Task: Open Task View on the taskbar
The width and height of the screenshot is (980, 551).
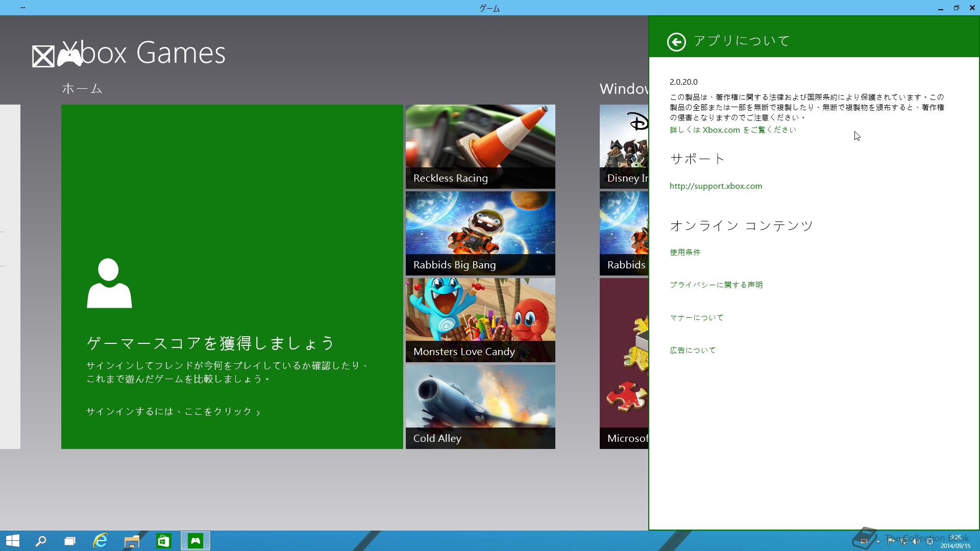Action: (70, 541)
